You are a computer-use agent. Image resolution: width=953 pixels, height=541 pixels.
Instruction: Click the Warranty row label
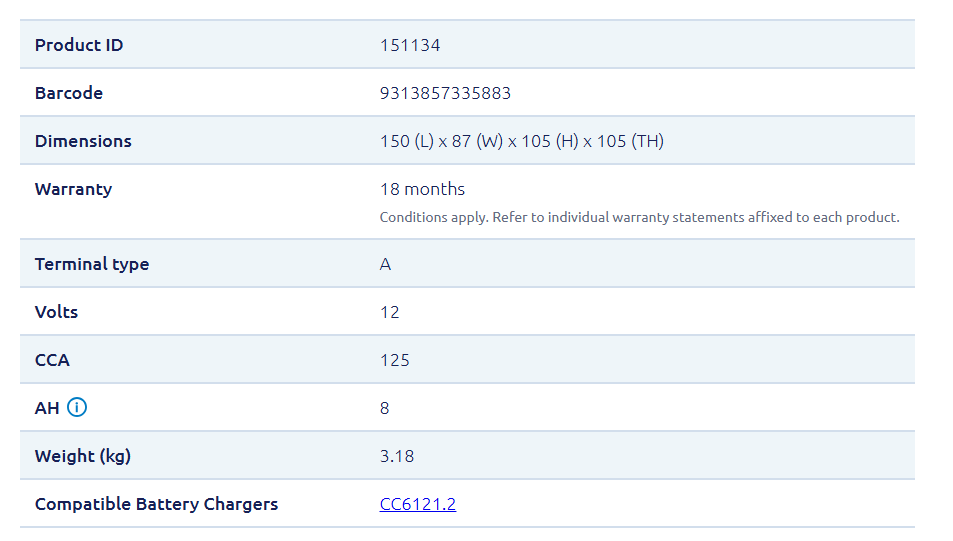tap(73, 189)
